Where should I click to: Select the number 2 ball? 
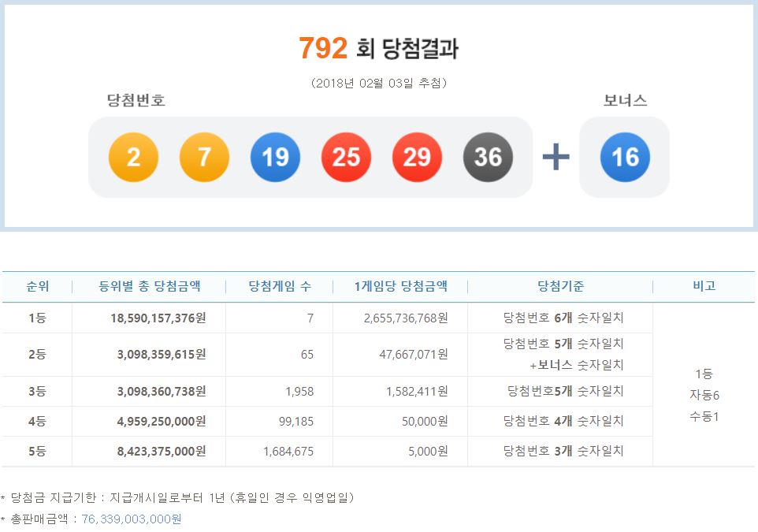(132, 157)
